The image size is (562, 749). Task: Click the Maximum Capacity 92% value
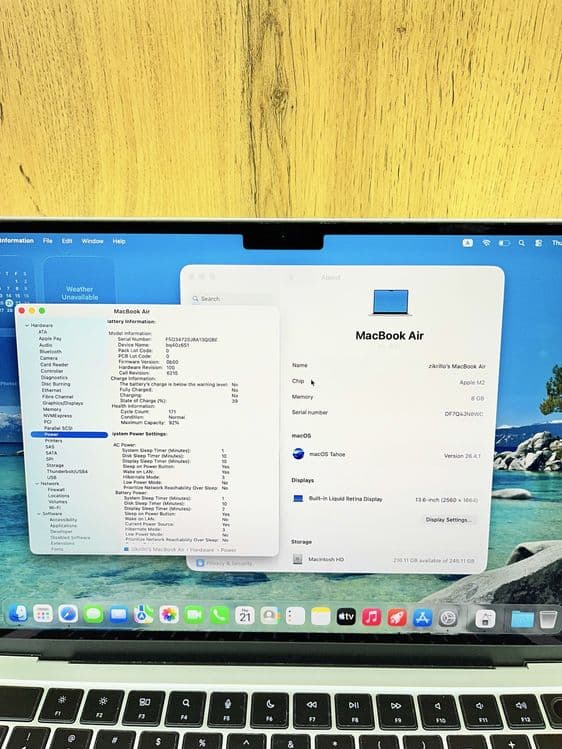[174, 423]
